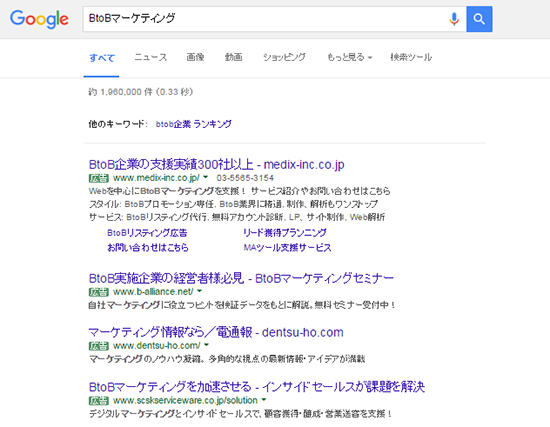550x427 pixels.
Task: Select the すべて tab
Action: click(102, 58)
